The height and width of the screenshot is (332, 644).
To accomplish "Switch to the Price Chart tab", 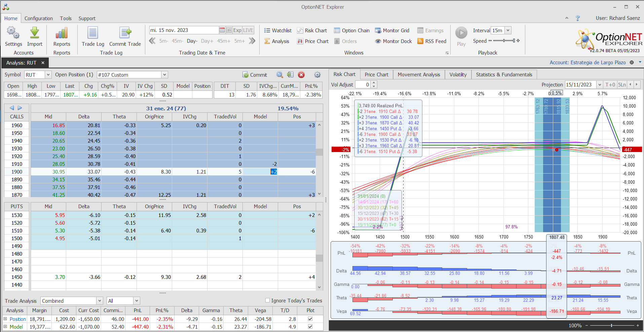I will (376, 75).
